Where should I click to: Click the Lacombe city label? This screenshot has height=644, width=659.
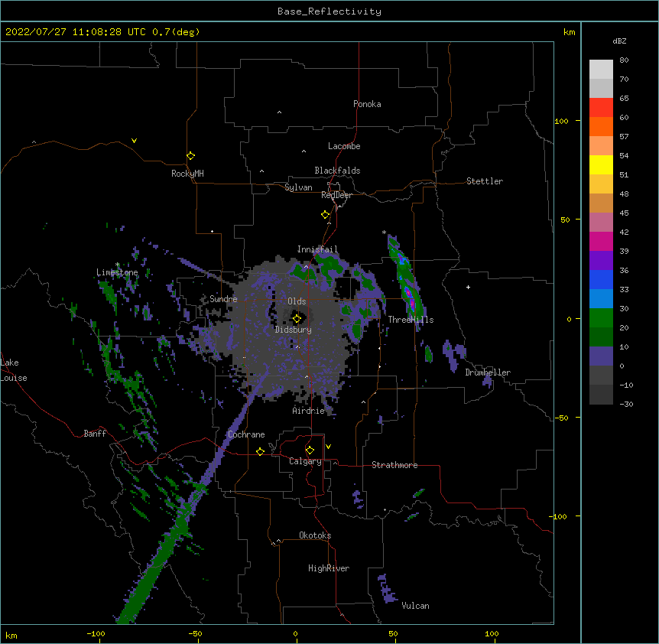[344, 146]
